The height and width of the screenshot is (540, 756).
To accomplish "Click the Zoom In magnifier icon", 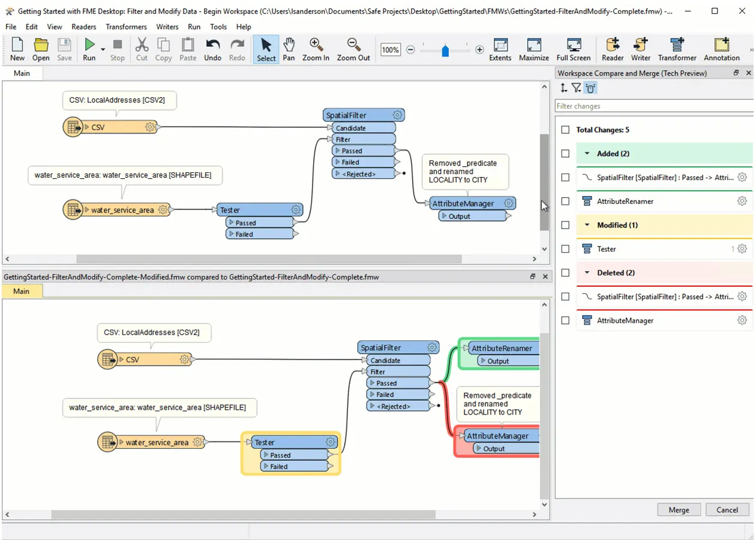I will (316, 45).
